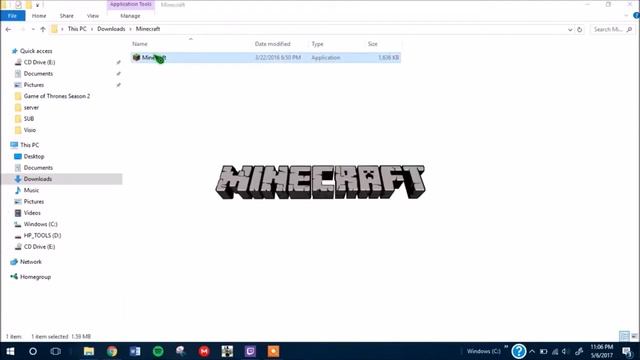Expand the address bar history dropdown
The width and height of the screenshot is (640, 360).
[570, 29]
